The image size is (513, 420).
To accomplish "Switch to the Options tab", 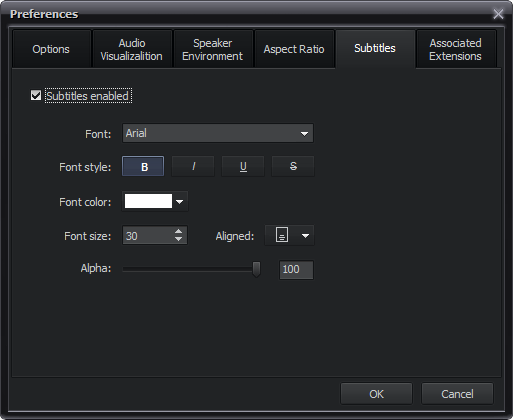I will point(51,49).
